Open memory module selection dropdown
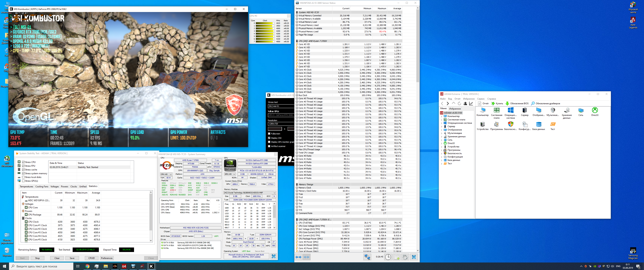The height and width of the screenshot is (270, 644). 250,193
